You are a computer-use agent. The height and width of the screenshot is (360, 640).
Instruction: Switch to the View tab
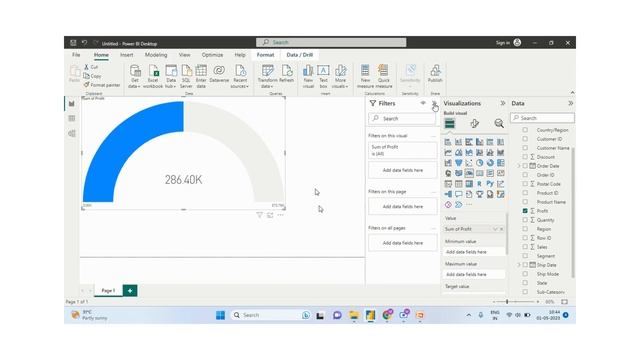pos(184,55)
